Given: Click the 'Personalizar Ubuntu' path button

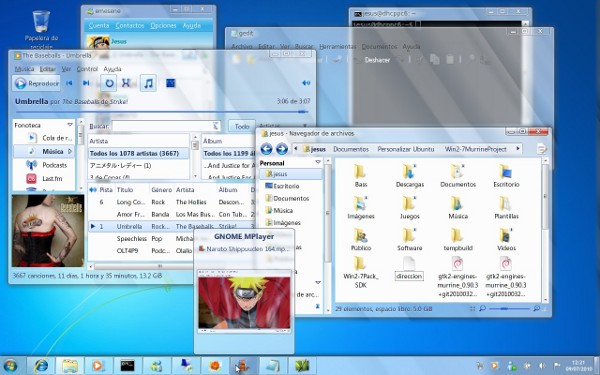Looking at the screenshot, I should click(x=406, y=149).
